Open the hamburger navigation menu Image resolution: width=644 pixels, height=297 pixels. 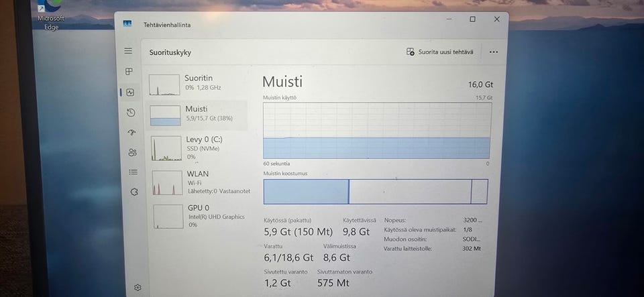pyautogui.click(x=129, y=51)
